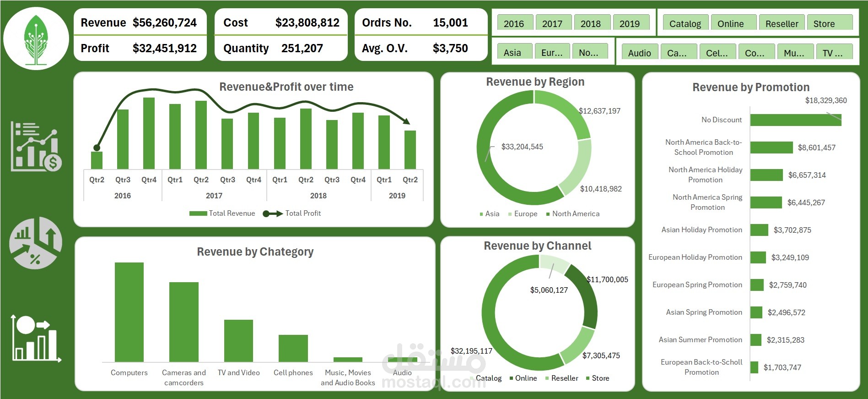This screenshot has height=399, width=868.
Task: Click the Total Profit legend entry
Action: point(292,213)
